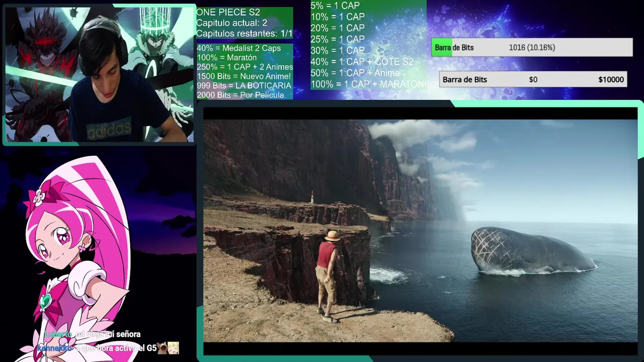Click the green Barra de Bits progress bar
This screenshot has width=644, height=362.
point(532,48)
